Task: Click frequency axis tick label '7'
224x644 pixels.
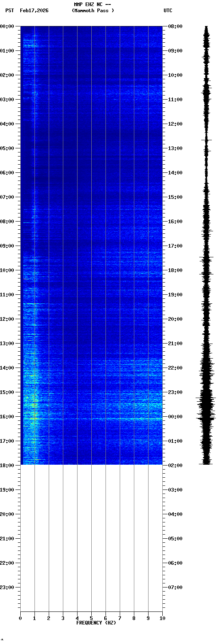Action: pyautogui.click(x=120, y=618)
